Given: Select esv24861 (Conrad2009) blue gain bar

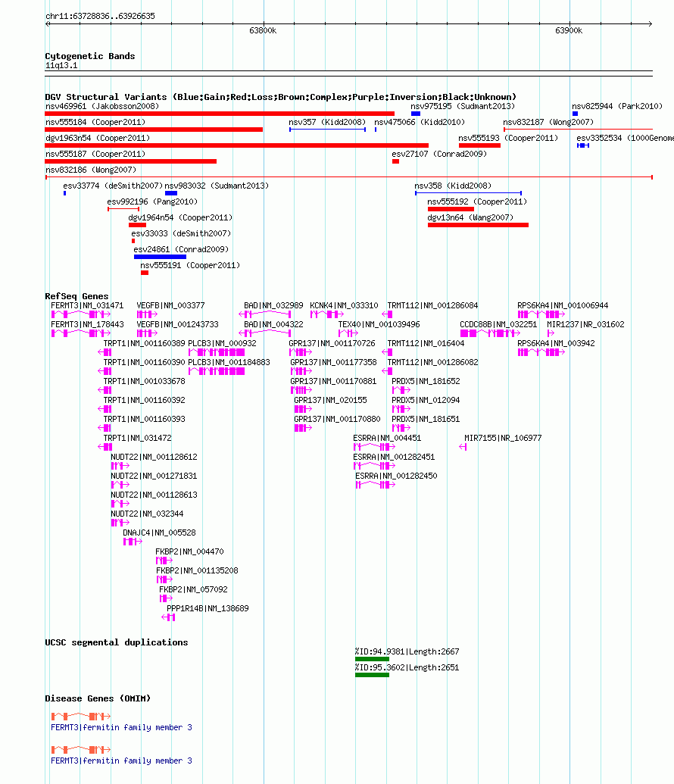Looking at the screenshot, I should point(160,257).
